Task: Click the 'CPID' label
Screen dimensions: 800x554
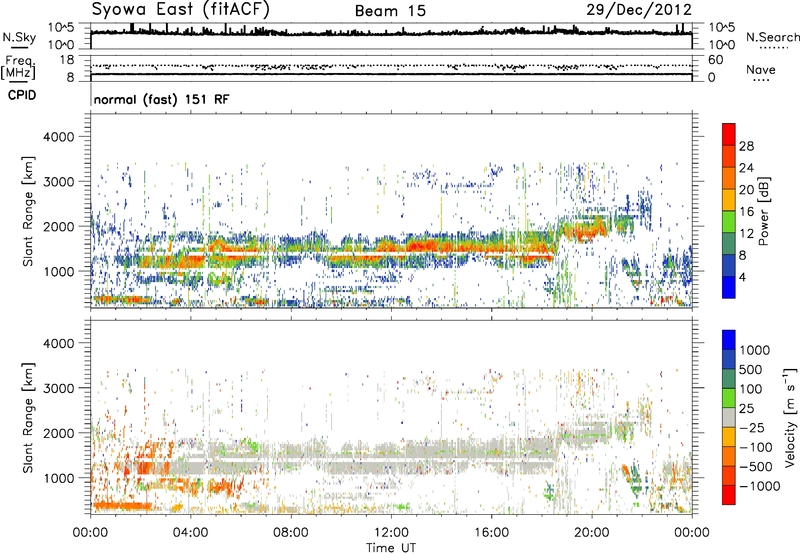Action: (x=22, y=95)
